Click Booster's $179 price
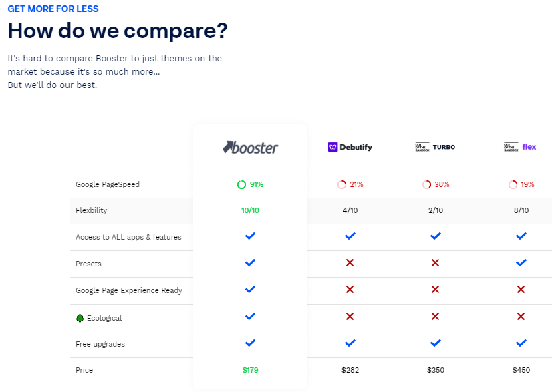Image resolution: width=552 pixels, height=392 pixels. [x=250, y=370]
